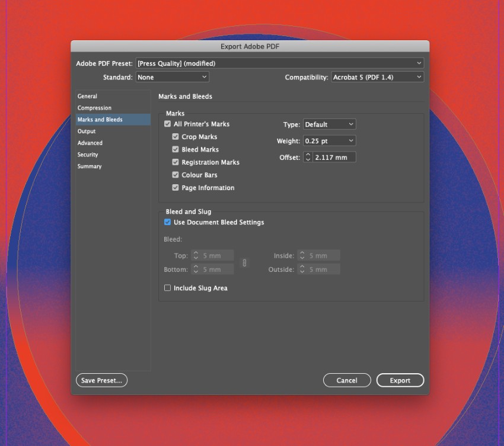Open the Compatibility dropdown
The image size is (504, 446).
(377, 77)
